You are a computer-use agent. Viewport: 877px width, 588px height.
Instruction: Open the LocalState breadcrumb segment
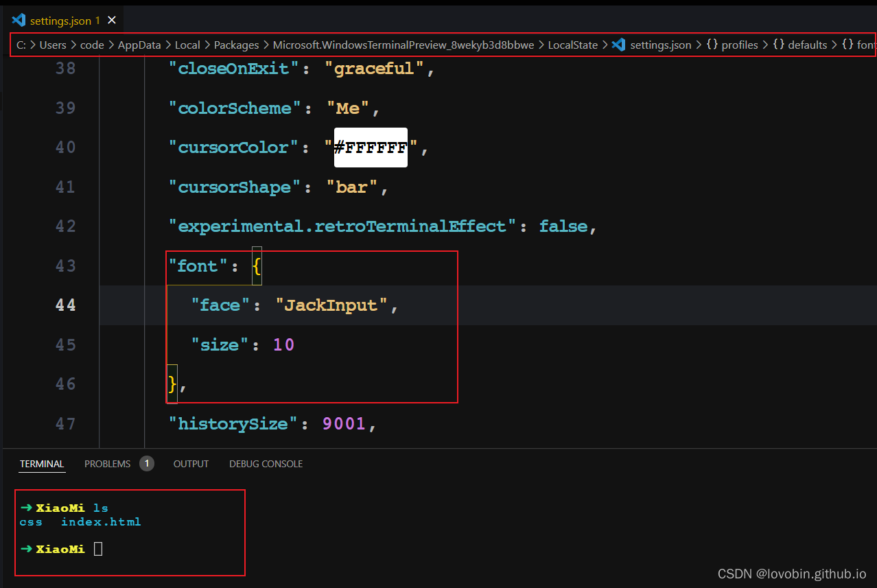[573, 45]
